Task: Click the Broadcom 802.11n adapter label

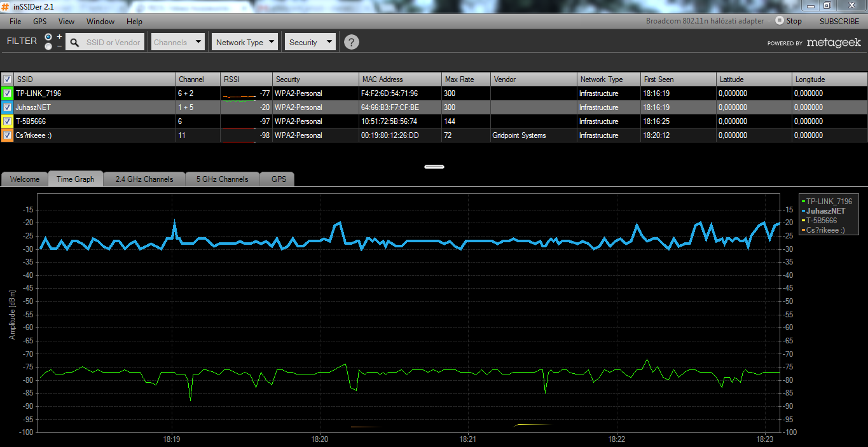Action: point(705,21)
